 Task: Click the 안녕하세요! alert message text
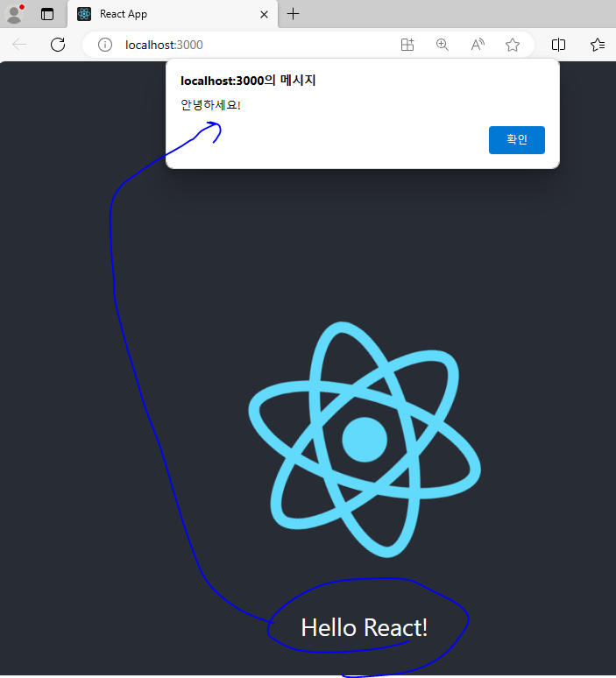click(x=210, y=105)
